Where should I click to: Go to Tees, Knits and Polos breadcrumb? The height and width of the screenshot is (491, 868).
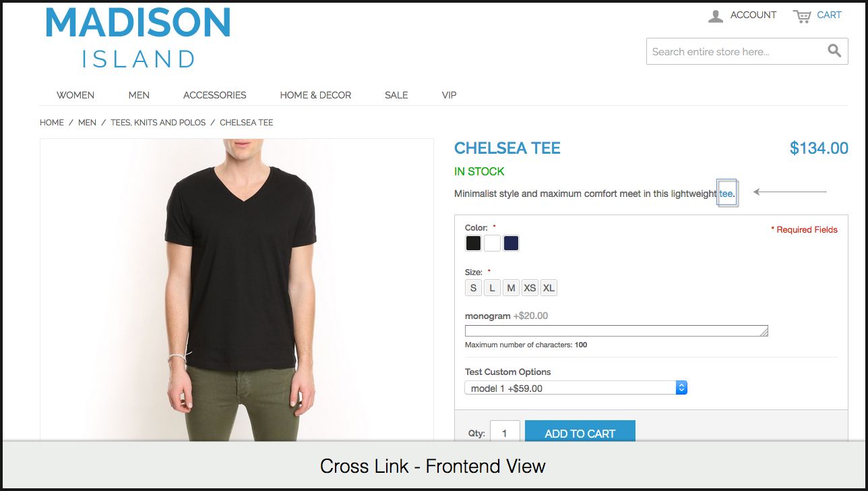158,123
